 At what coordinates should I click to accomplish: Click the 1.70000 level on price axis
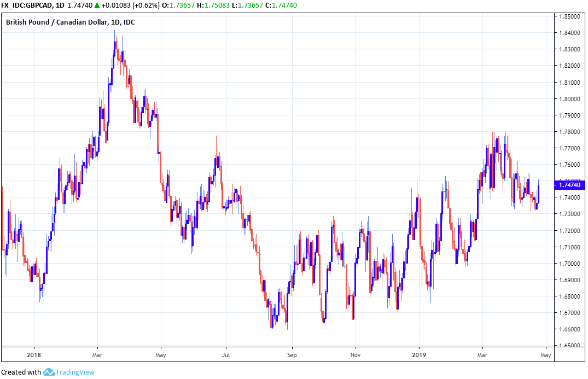pos(569,264)
